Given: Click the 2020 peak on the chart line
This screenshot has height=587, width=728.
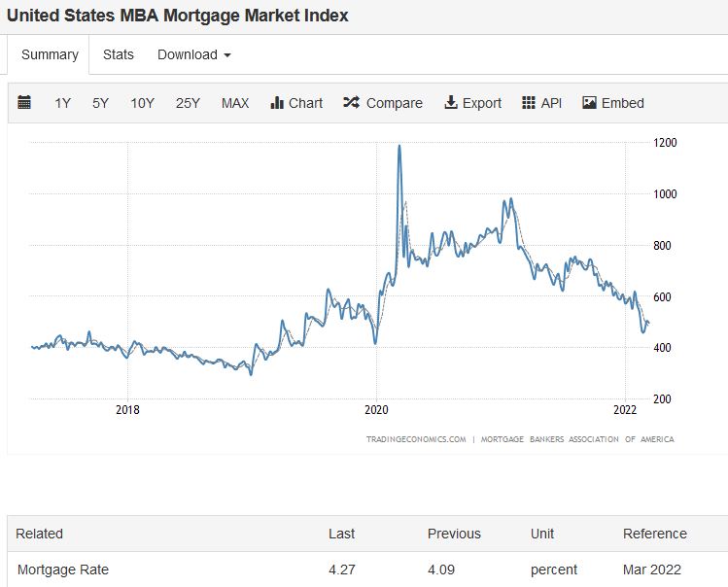Looking at the screenshot, I should tap(399, 148).
